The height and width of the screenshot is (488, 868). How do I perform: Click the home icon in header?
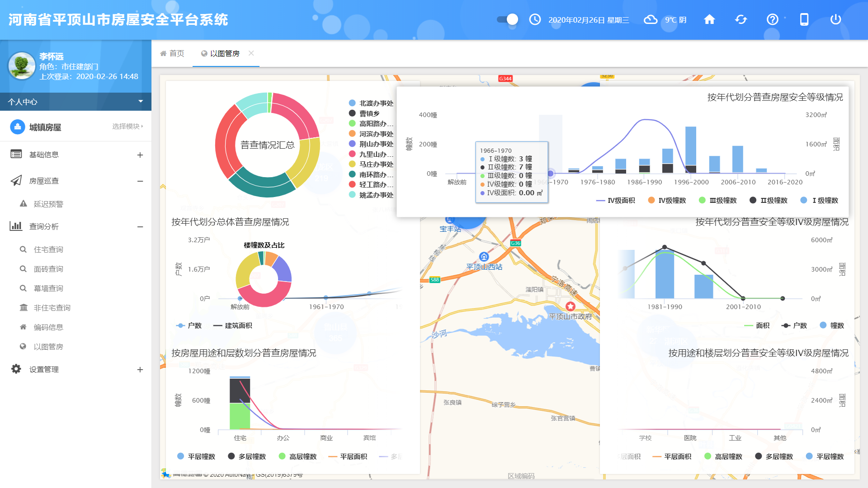(x=709, y=19)
